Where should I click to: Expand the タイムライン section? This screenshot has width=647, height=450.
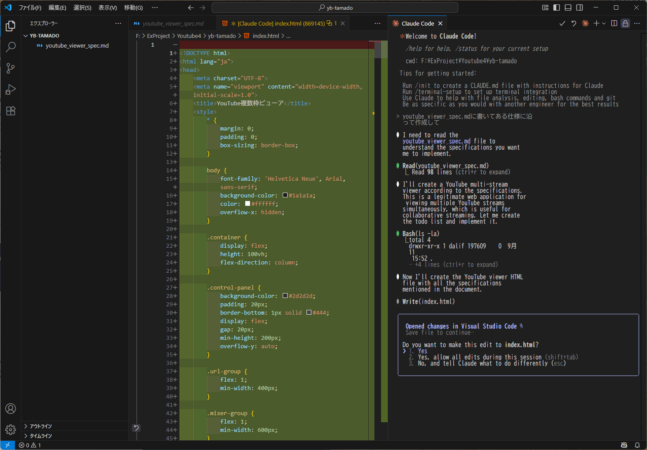coord(74,436)
